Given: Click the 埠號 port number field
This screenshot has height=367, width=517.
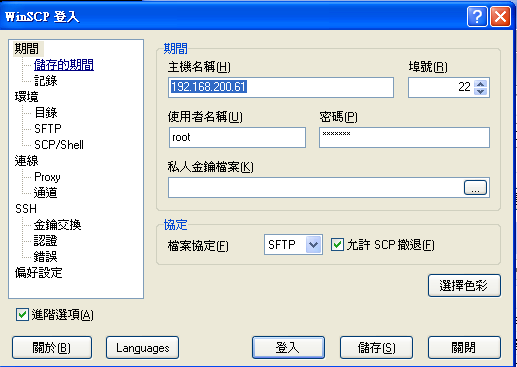Looking at the screenshot, I should (x=441, y=87).
